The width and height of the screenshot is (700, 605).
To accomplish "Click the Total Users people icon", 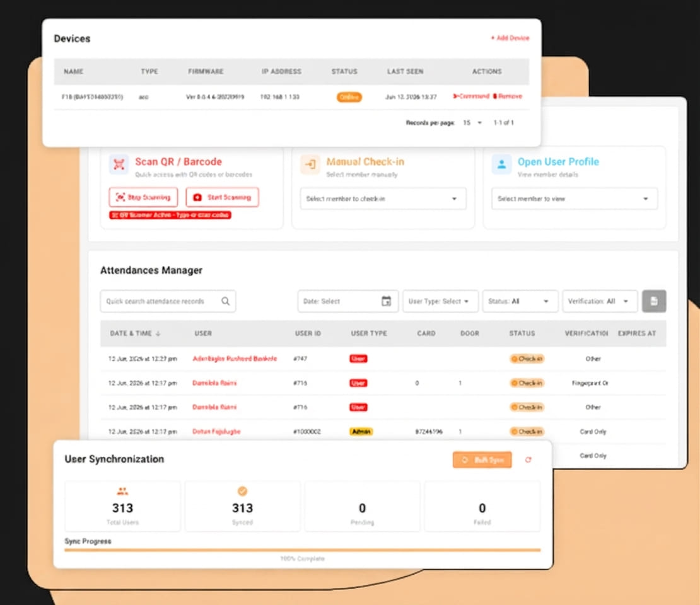I will point(122,491).
